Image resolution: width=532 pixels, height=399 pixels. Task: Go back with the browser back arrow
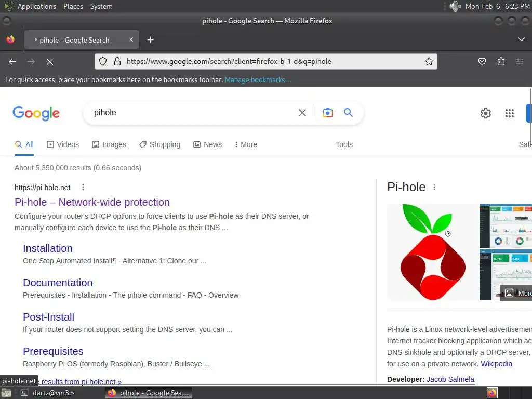coord(12,61)
